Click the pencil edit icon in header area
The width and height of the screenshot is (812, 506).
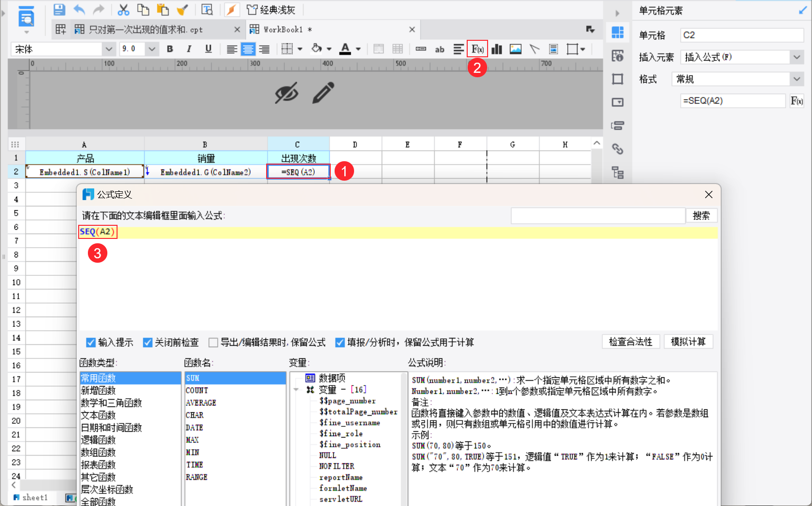click(323, 93)
